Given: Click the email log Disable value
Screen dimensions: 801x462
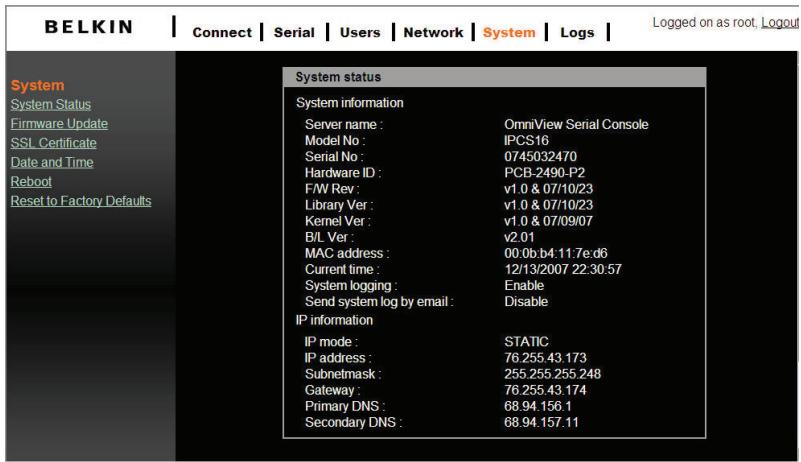Looking at the screenshot, I should tap(526, 302).
